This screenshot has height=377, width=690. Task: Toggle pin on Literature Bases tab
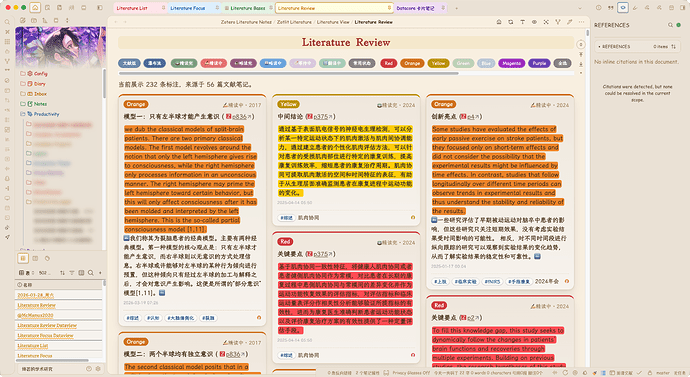pos(271,8)
